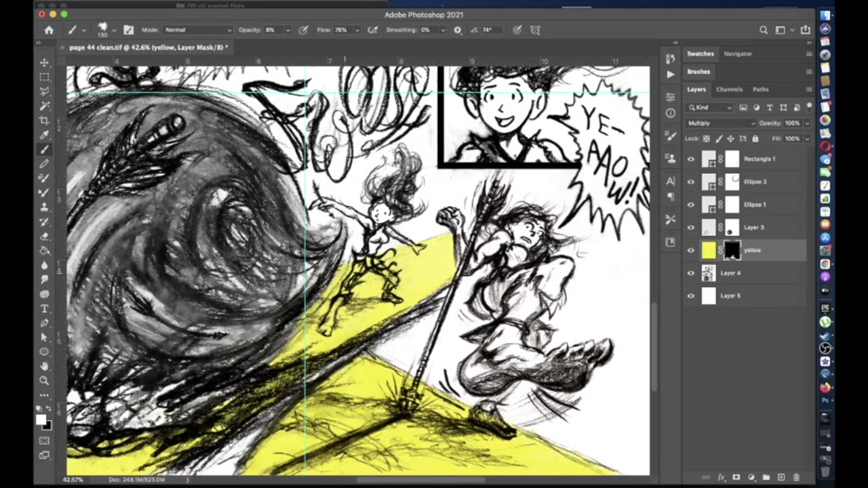Open the layer blend mode dropdown set to Multiply
This screenshot has height=488, width=868.
pos(720,123)
